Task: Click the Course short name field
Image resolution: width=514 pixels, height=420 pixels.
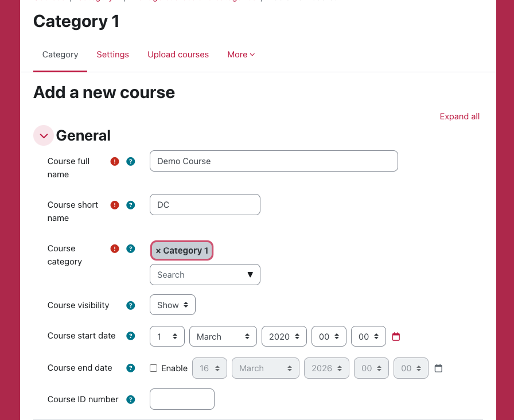Action: point(205,205)
